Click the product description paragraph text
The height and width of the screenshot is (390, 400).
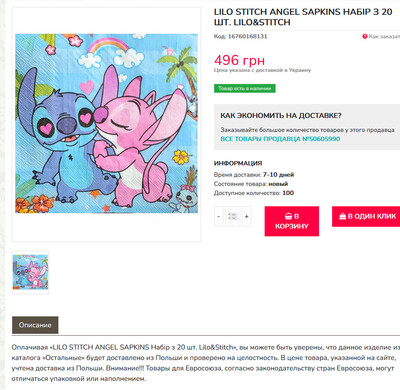click(206, 363)
